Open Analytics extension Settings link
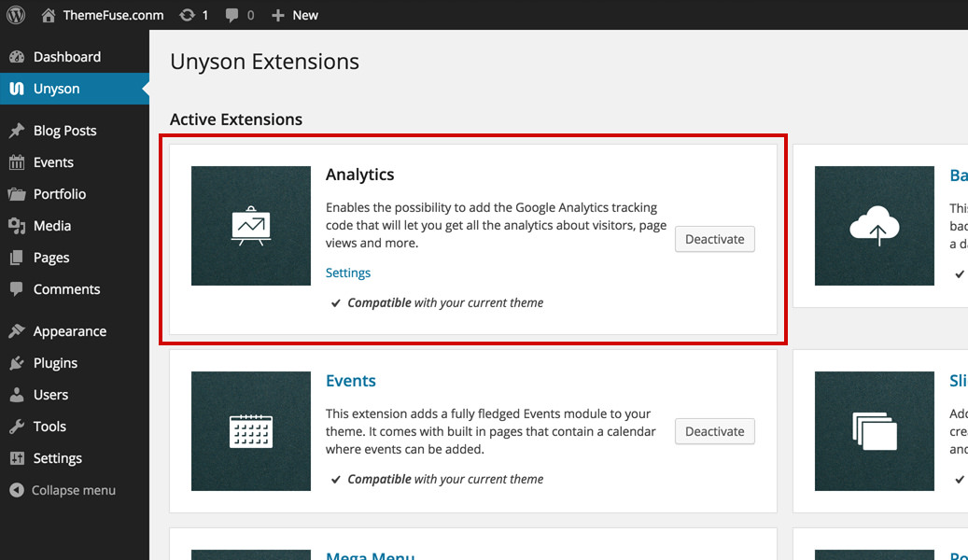This screenshot has width=968, height=560. tap(348, 273)
